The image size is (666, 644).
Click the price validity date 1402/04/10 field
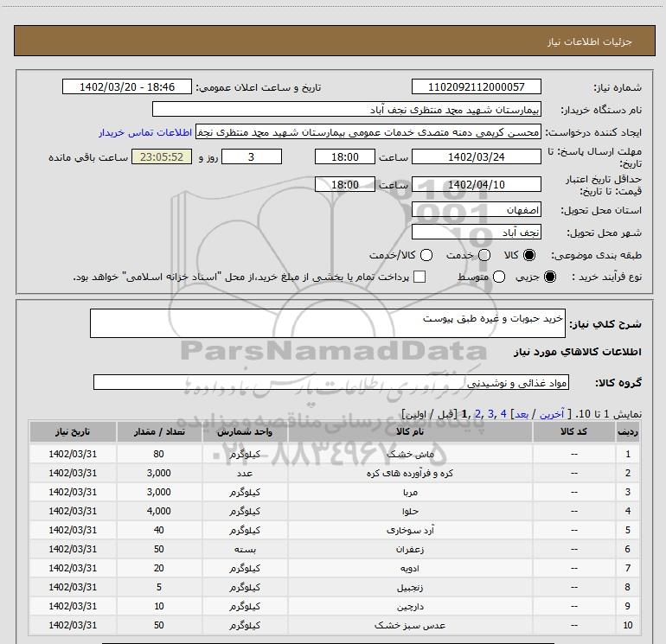pos(476,184)
